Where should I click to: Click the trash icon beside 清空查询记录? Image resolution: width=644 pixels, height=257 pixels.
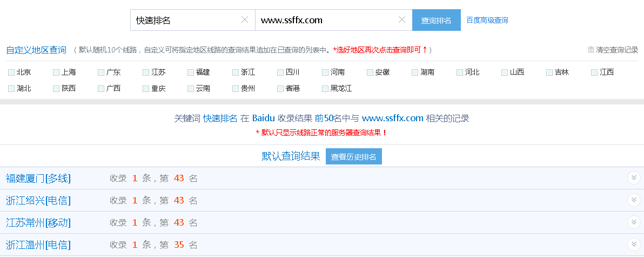(591, 50)
